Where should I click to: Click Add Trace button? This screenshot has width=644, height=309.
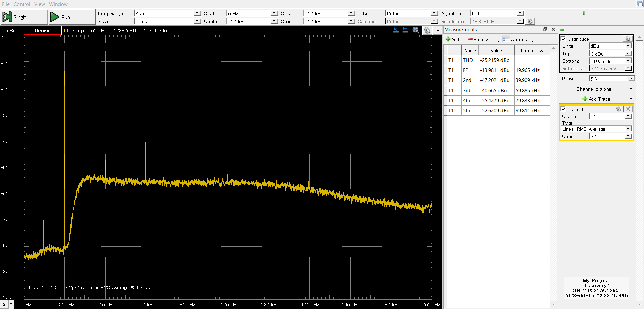tap(596, 99)
